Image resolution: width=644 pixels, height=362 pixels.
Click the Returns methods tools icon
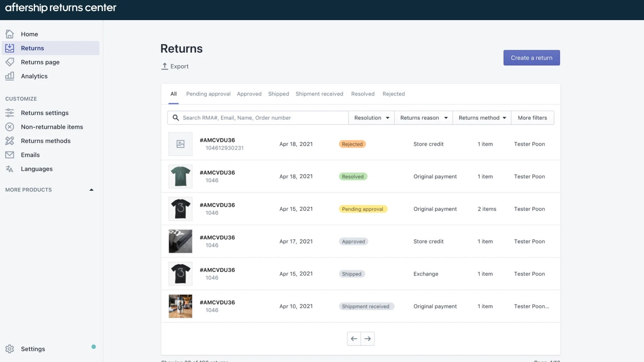(10, 141)
